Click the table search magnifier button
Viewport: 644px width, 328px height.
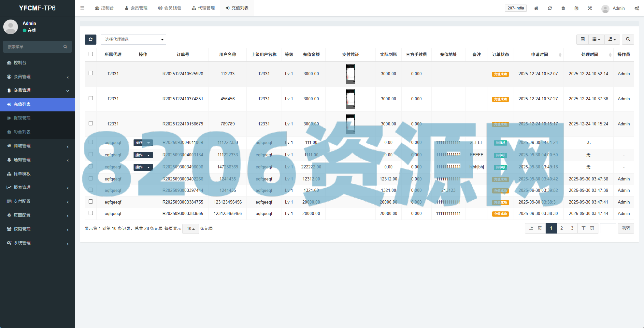[628, 39]
